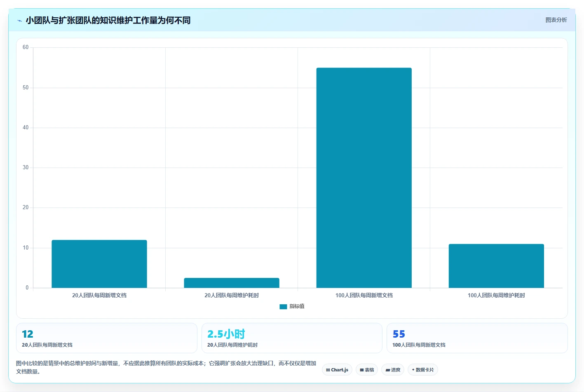Click the y-axis value 60
The image size is (584, 392).
(x=26, y=47)
